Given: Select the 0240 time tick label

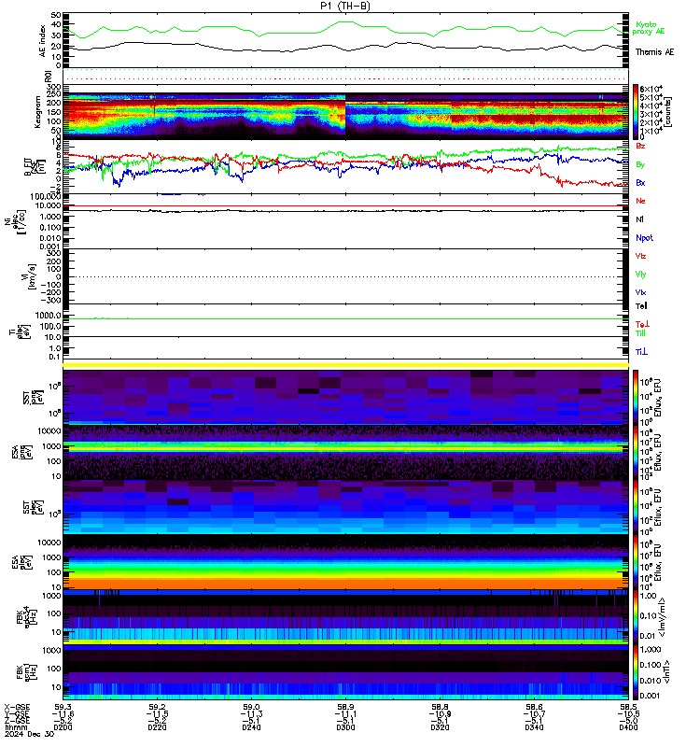Looking at the screenshot, I should click(x=251, y=727).
